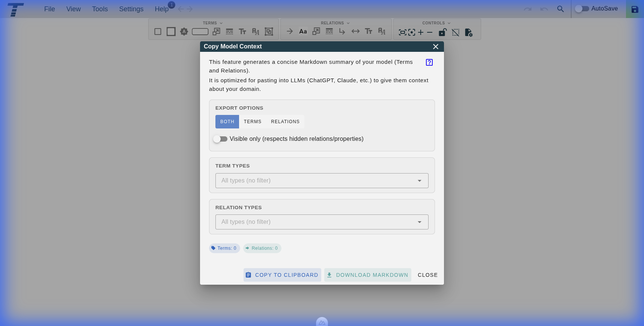The image size is (644, 326).
Task: Select the large square term shape
Action: [171, 32]
